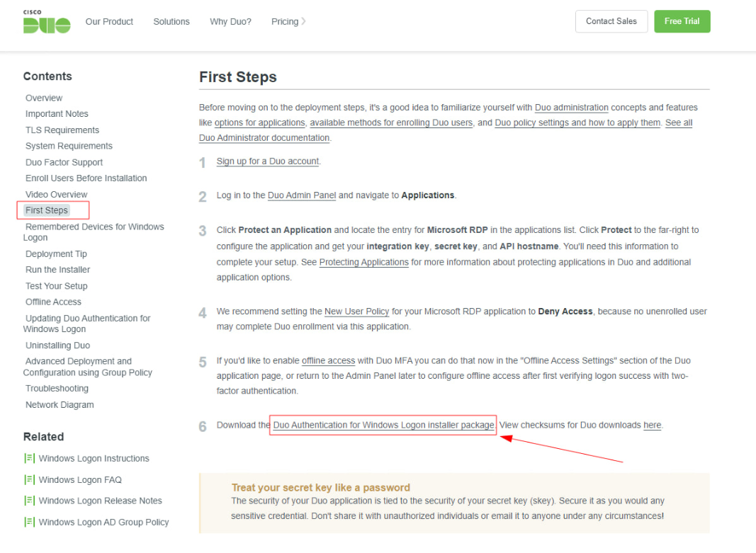
Task: Start a Free Trial
Action: [682, 21]
